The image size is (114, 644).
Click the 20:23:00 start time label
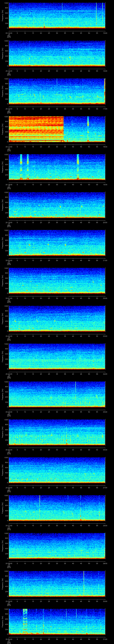coord(9,374)
